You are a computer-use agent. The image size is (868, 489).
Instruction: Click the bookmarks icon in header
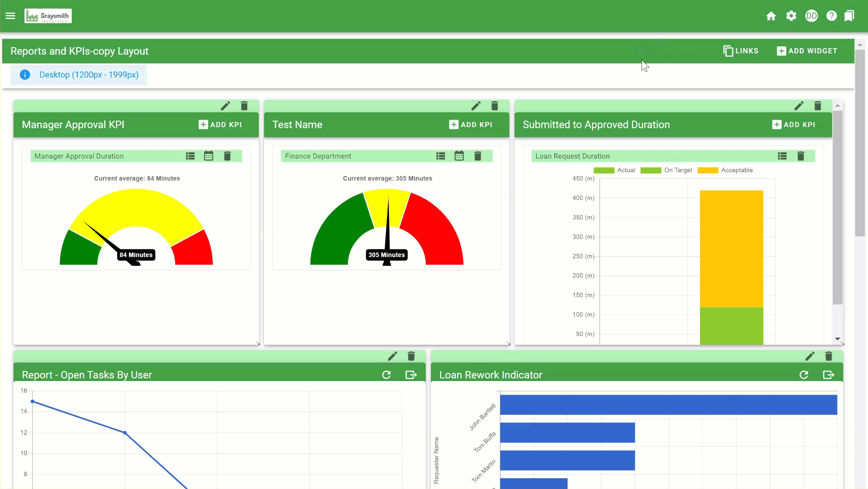coord(849,16)
